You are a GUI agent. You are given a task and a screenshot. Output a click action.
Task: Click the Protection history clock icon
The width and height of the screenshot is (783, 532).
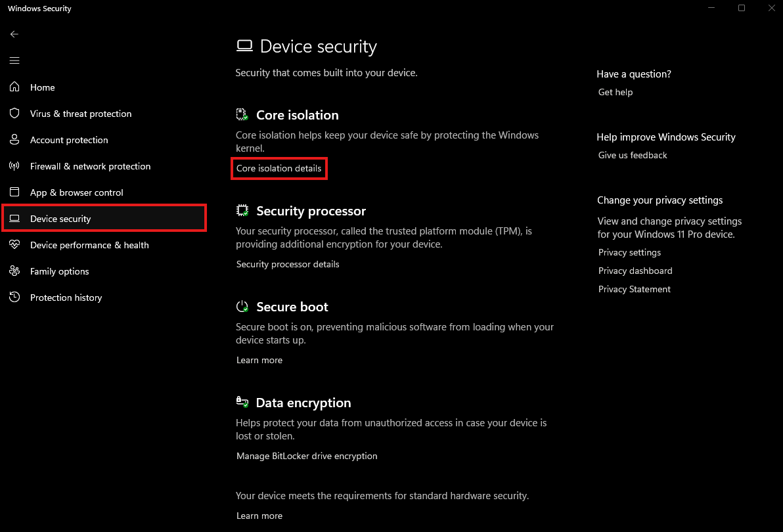point(14,298)
